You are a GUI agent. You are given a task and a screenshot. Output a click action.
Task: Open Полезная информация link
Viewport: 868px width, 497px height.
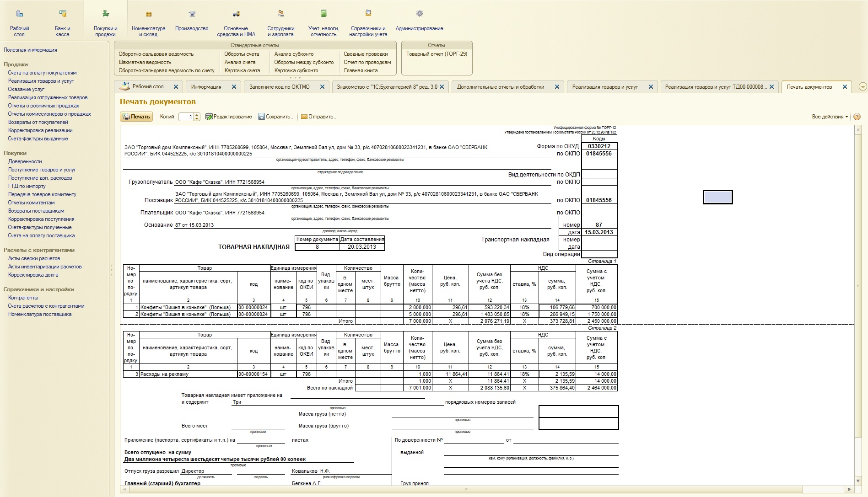pos(30,50)
